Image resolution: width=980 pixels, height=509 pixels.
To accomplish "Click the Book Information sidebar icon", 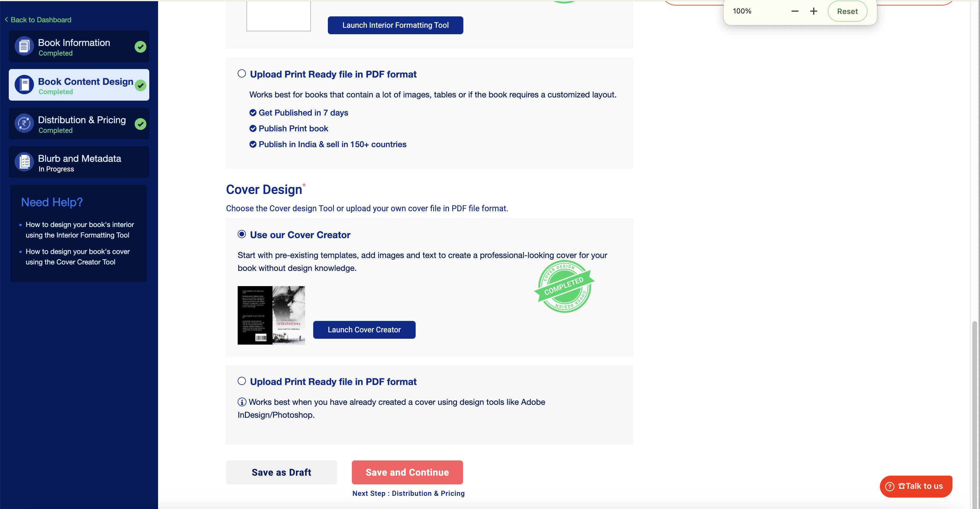I will tap(24, 47).
